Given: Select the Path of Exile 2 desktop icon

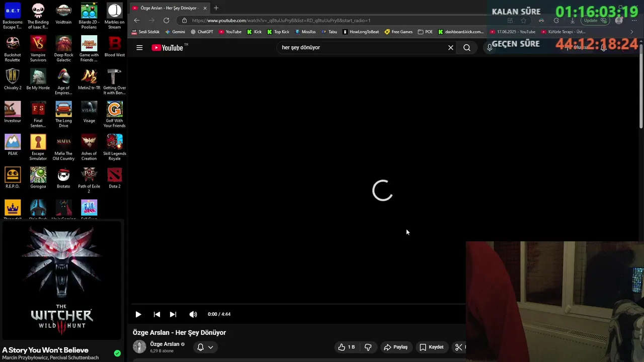Looking at the screenshot, I should click(89, 180).
